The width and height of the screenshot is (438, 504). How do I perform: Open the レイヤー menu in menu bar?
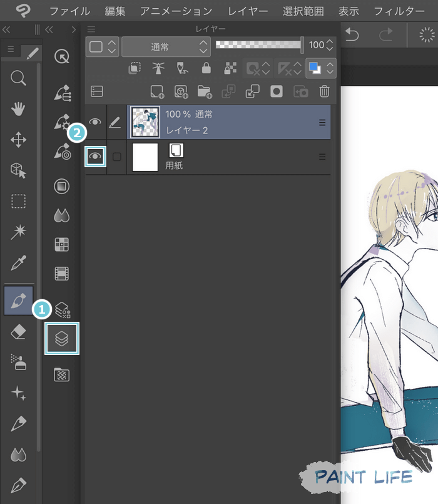[248, 11]
